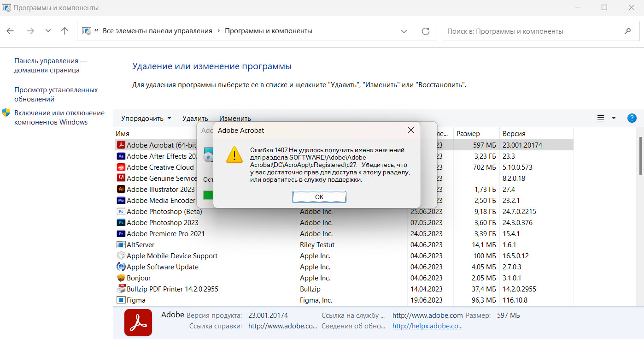This screenshot has width=644, height=339.
Task: Select the AltServer icon
Action: click(x=121, y=245)
